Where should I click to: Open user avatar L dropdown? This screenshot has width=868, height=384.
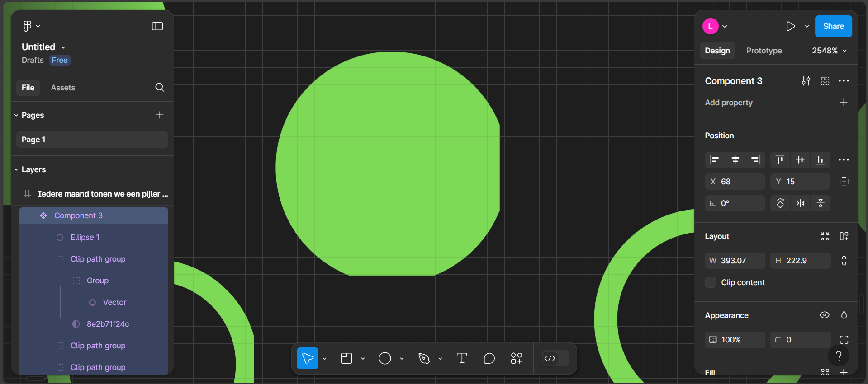point(715,26)
